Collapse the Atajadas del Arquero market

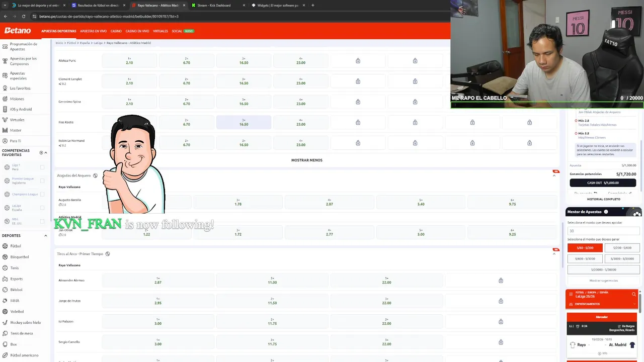pos(554,175)
